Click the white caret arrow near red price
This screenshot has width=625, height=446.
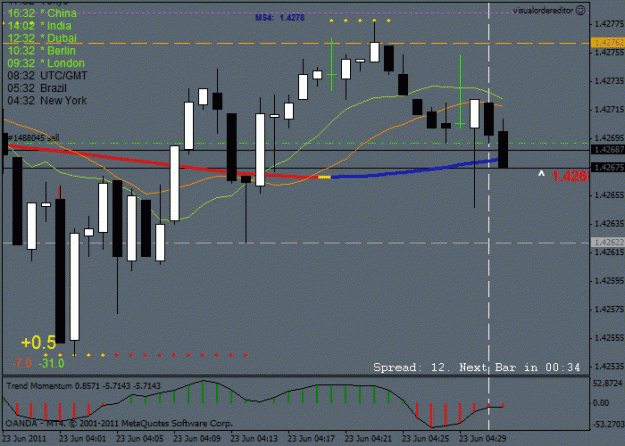tap(541, 174)
